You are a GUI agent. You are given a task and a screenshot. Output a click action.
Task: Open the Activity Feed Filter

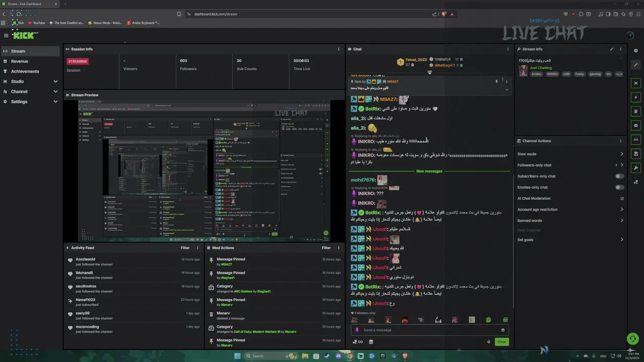tap(185, 248)
